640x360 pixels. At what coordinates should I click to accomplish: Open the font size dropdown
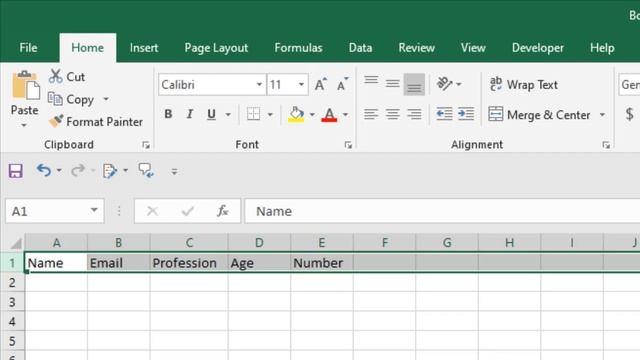pyautogui.click(x=301, y=84)
